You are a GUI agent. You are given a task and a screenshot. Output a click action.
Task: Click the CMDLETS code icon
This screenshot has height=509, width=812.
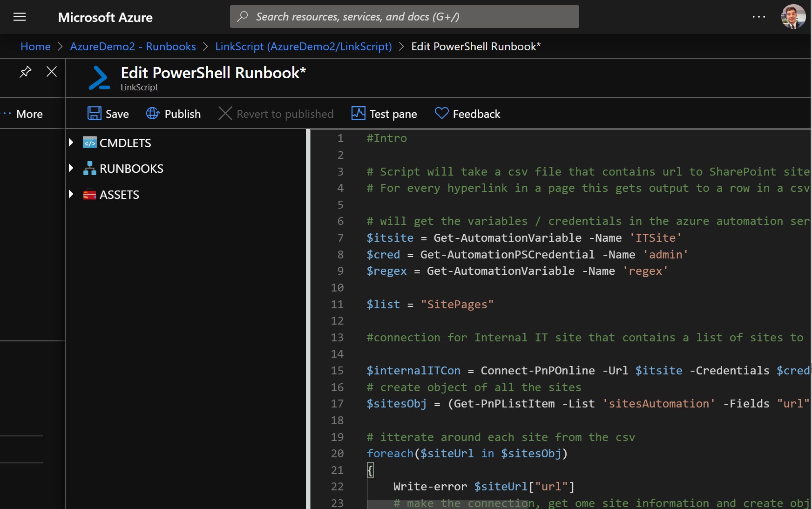pos(90,143)
